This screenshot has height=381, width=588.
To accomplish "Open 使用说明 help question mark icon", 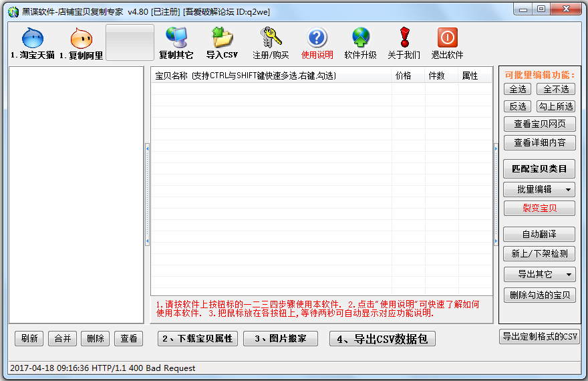I will pyautogui.click(x=317, y=37).
